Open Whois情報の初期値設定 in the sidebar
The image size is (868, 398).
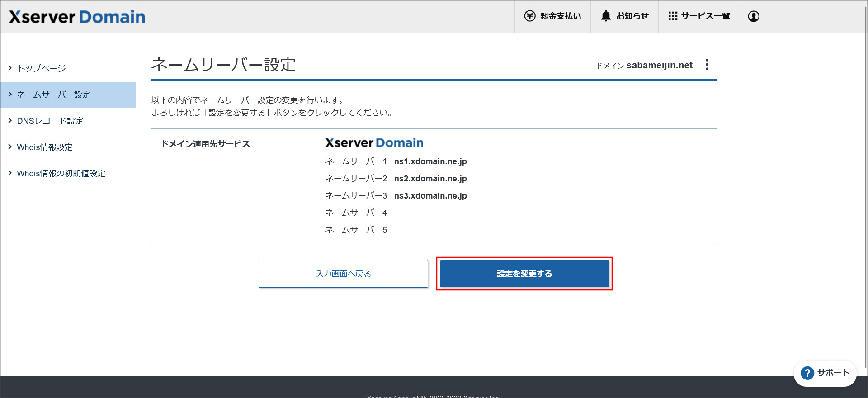61,174
